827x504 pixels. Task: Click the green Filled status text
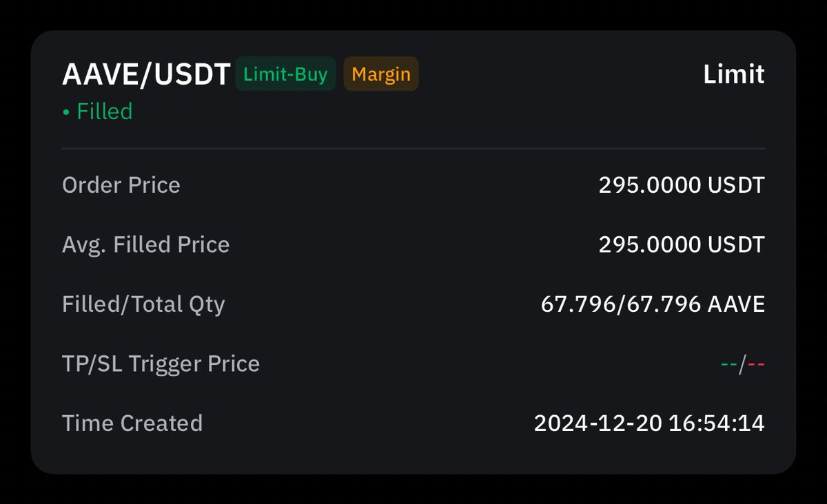pos(105,111)
